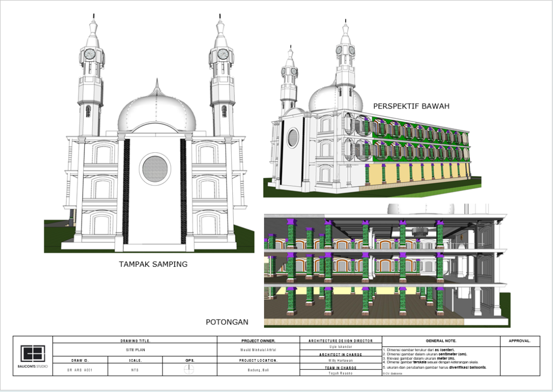Select the POTONGAN label

[x=227, y=322]
